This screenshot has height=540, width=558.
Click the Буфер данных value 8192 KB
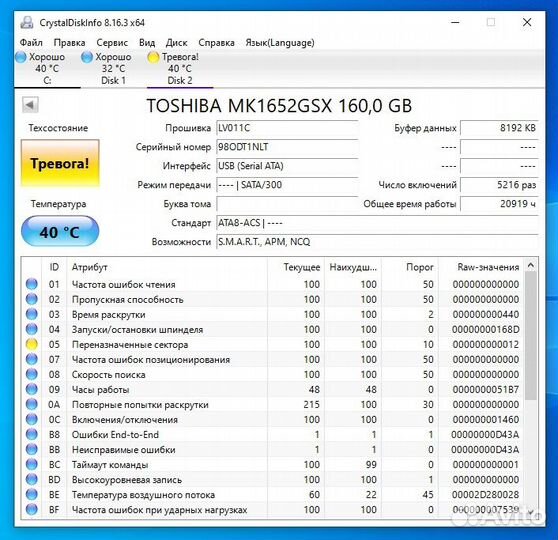(499, 128)
